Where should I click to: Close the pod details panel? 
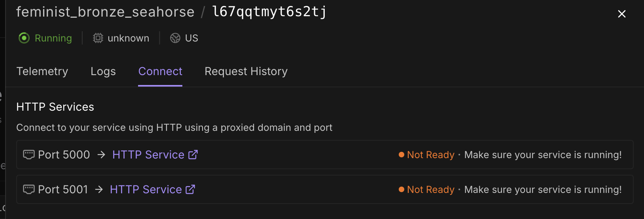pyautogui.click(x=622, y=14)
